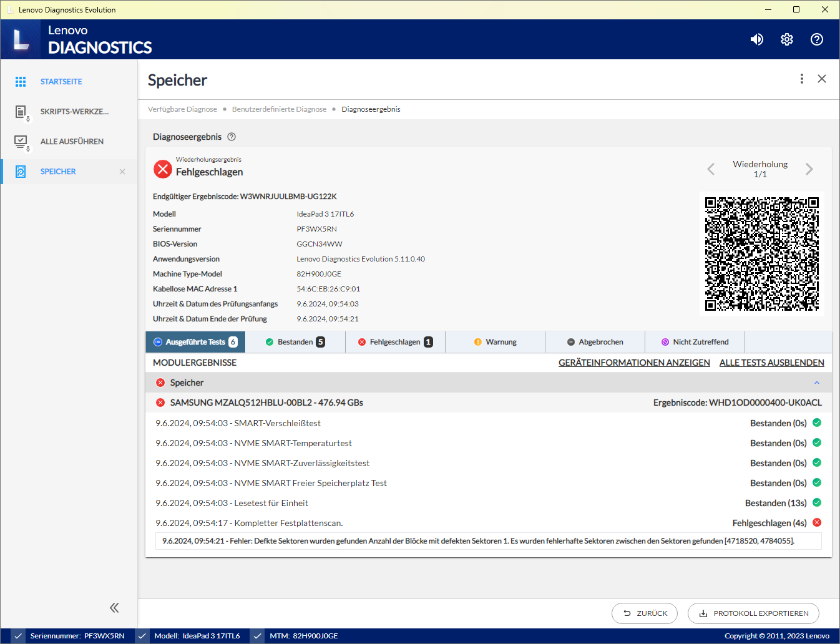Select the Fehlgeschlagen tab
Viewport: 840px width, 644px height.
click(395, 342)
